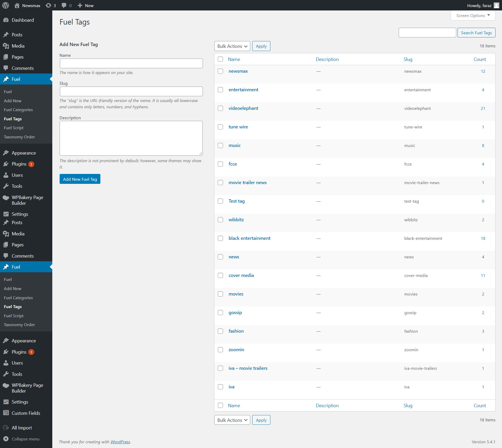The height and width of the screenshot is (448, 502).
Task: Open the bottom Bulk Actions dropdown
Action: point(232,420)
